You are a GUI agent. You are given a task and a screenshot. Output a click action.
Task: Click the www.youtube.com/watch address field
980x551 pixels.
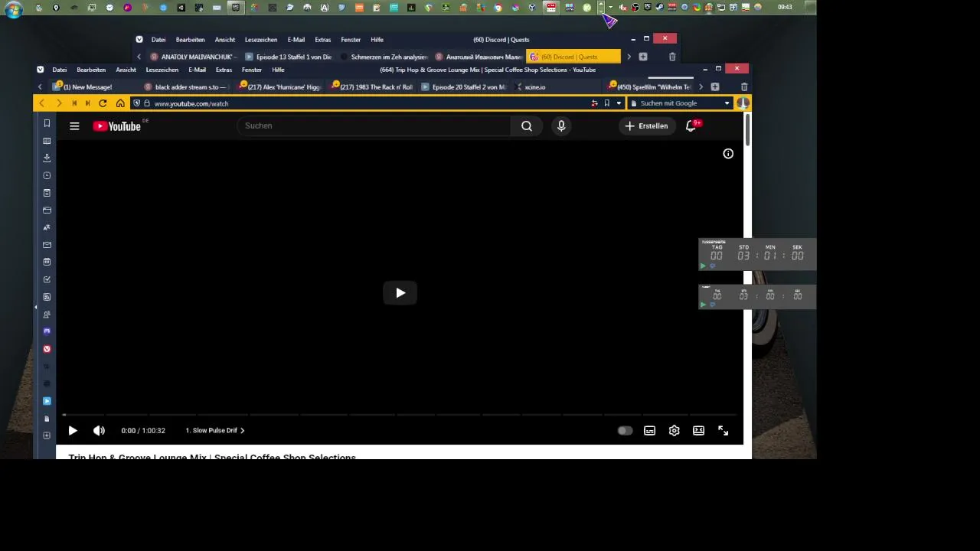click(191, 103)
